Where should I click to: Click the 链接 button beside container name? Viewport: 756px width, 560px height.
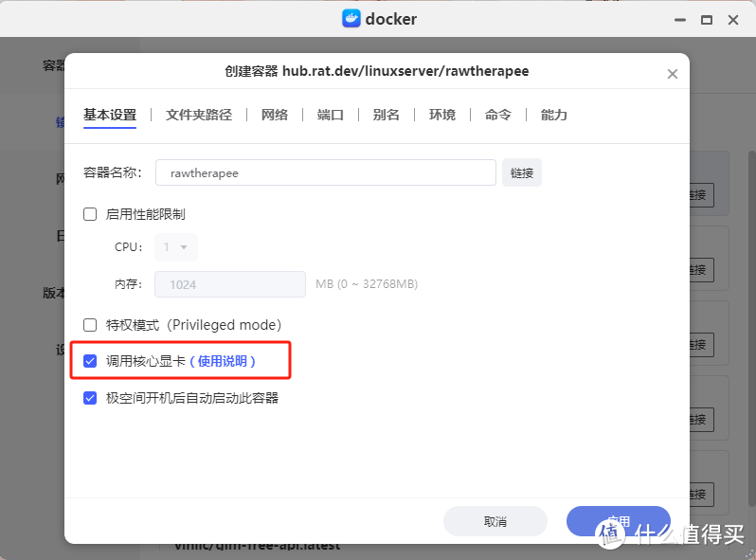point(522,172)
